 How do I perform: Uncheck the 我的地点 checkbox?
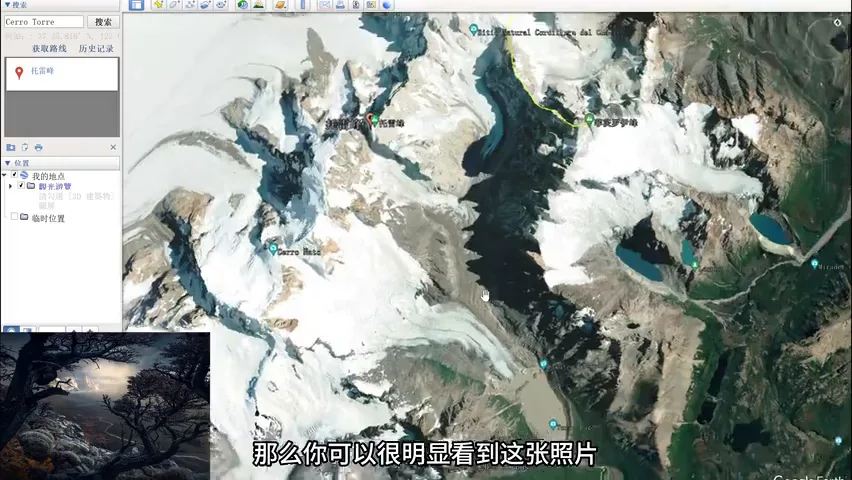pyautogui.click(x=15, y=175)
